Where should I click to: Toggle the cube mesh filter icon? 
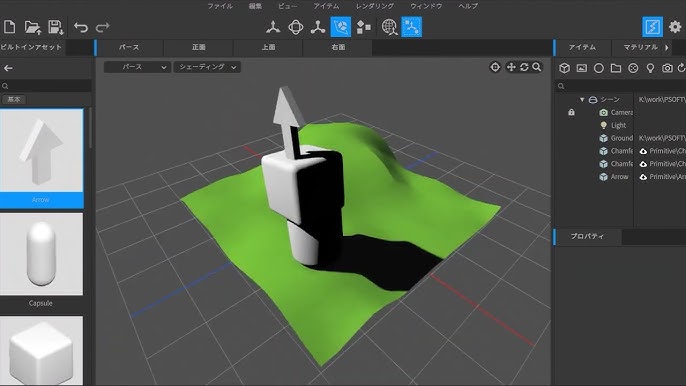pyautogui.click(x=564, y=68)
